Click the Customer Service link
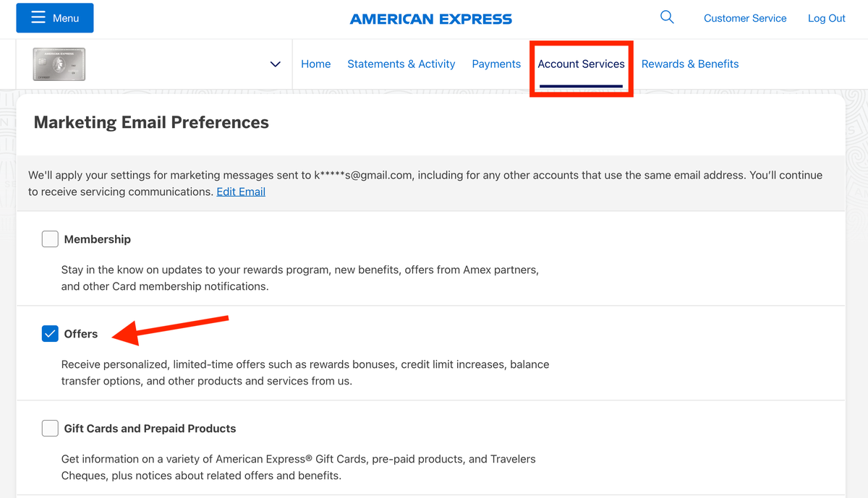The height and width of the screenshot is (498, 868). coord(745,18)
